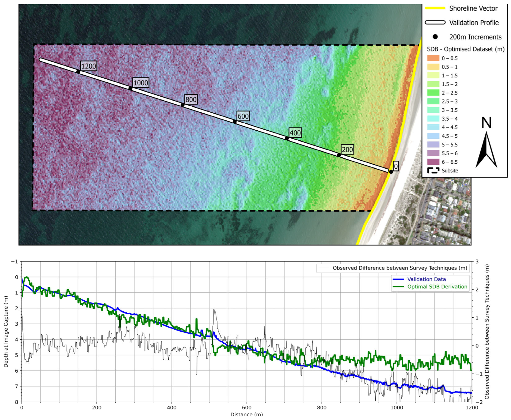Click the Observed Difference legend entry
The width and height of the screenshot is (511, 420).
tap(400, 268)
